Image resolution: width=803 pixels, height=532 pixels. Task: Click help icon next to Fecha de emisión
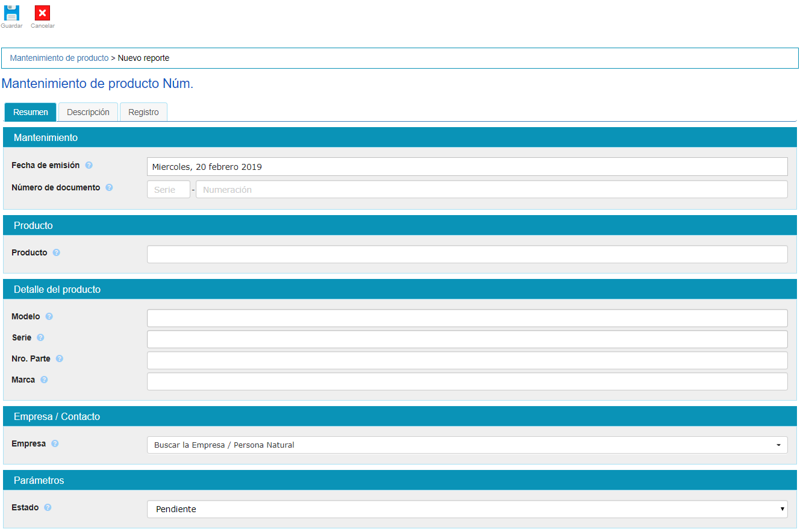tap(89, 165)
